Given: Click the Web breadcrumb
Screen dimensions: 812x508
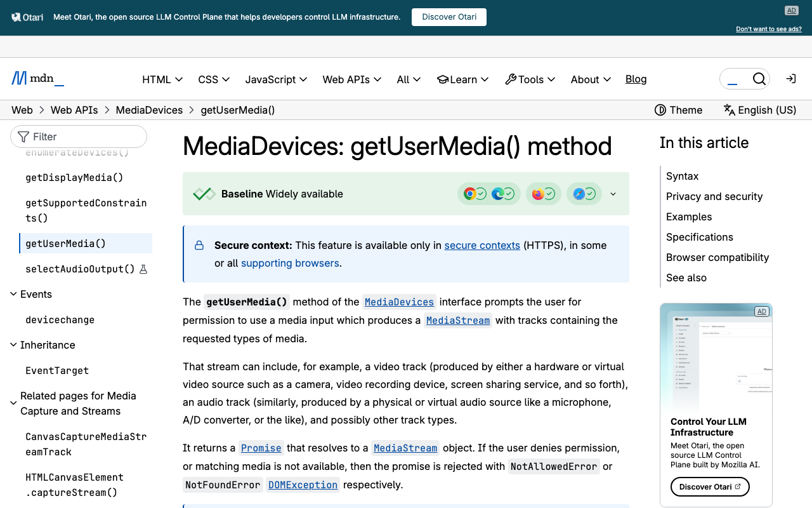Looking at the screenshot, I should 22,110.
